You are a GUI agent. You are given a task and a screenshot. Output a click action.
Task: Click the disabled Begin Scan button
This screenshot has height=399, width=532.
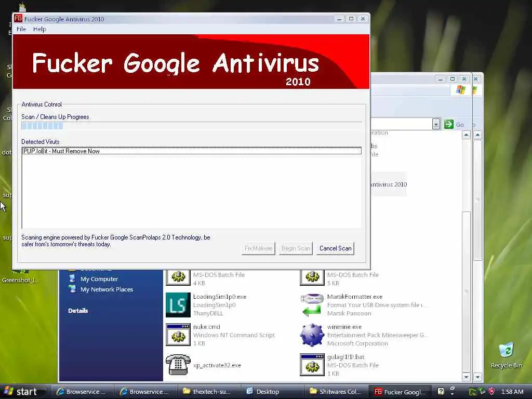296,248
